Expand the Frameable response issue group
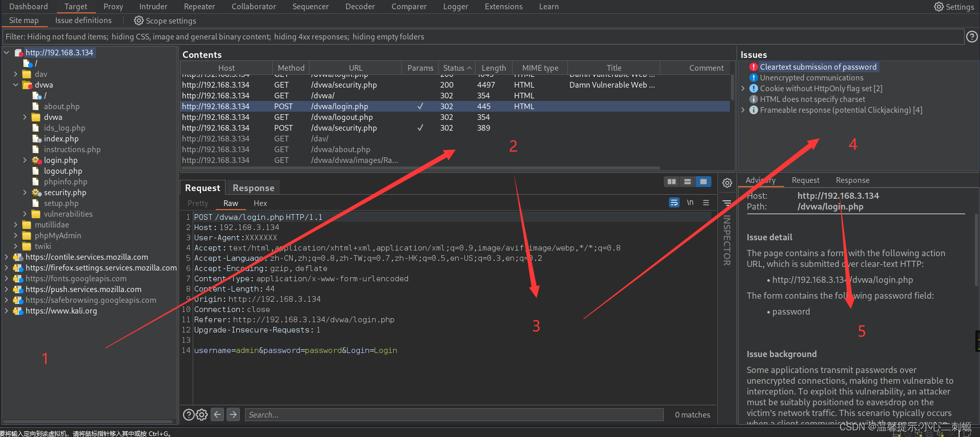Screen dimensions: 980x437 click(x=743, y=110)
